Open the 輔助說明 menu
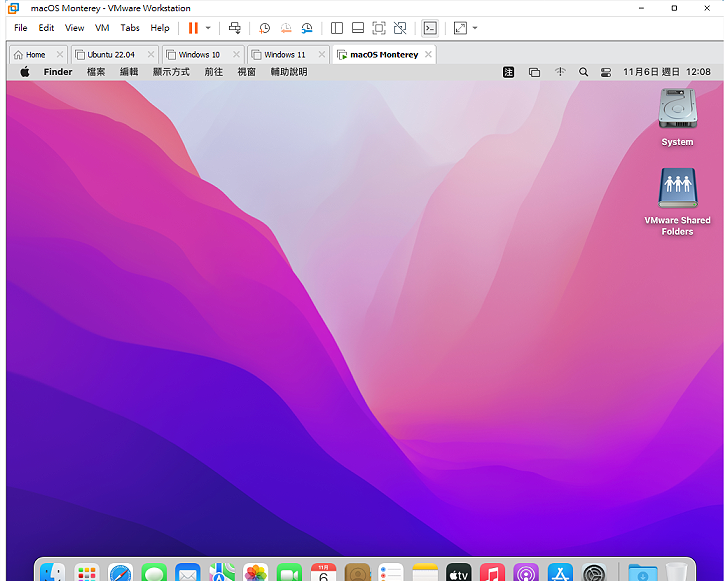The image size is (724, 581). (x=289, y=72)
